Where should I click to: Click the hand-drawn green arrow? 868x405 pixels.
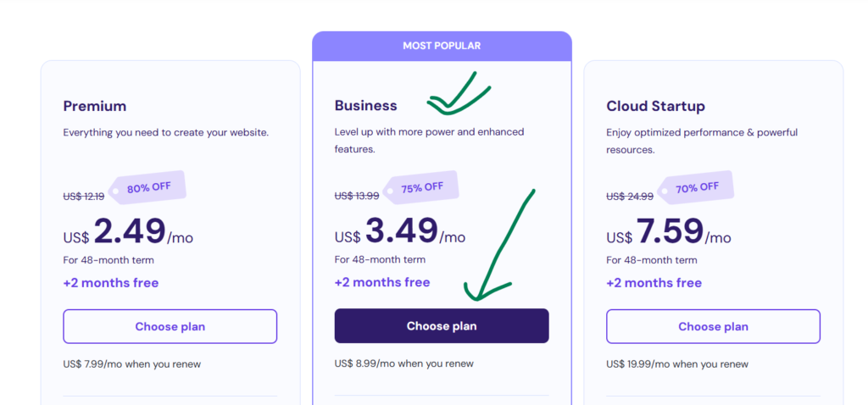(504, 244)
